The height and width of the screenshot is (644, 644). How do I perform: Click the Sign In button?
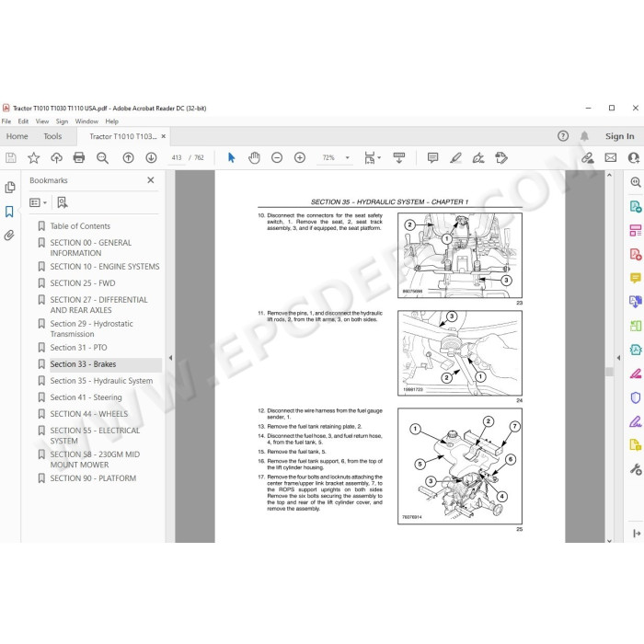pos(619,136)
